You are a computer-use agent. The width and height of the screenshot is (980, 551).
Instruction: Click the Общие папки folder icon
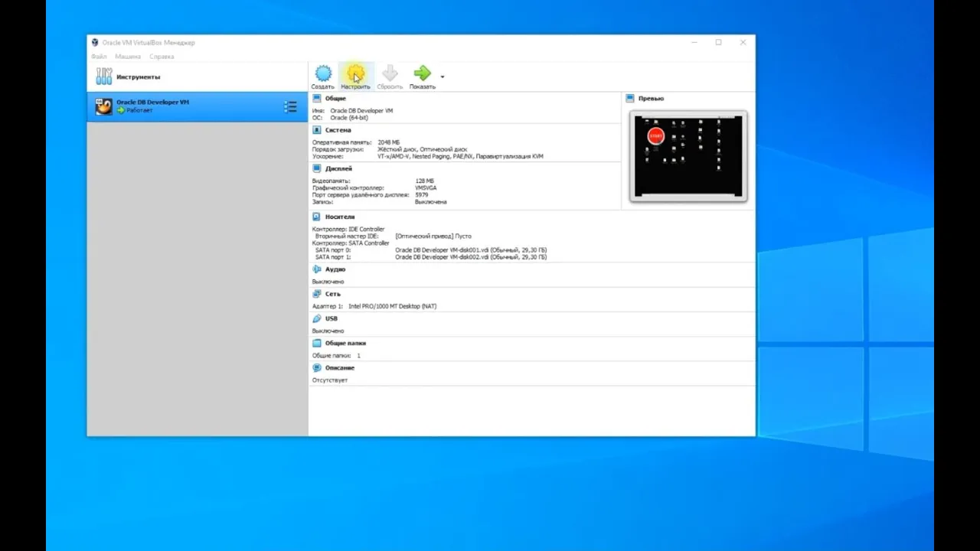pos(317,343)
